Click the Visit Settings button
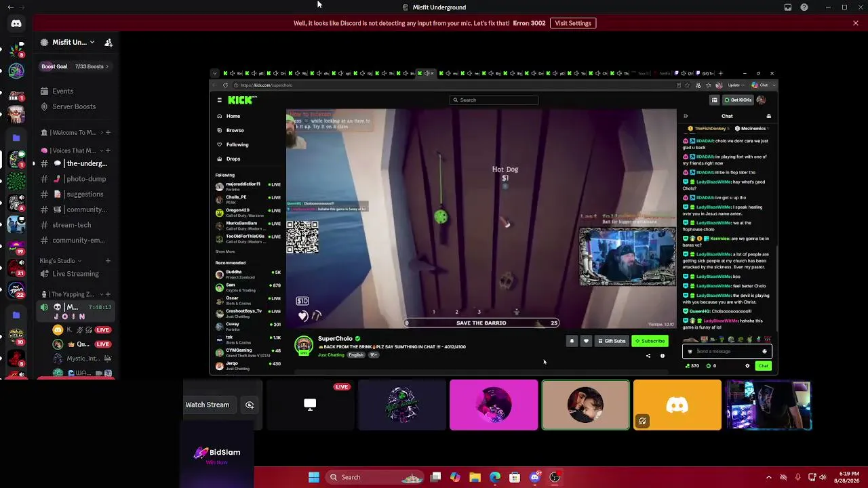The height and width of the screenshot is (488, 868). 573,23
